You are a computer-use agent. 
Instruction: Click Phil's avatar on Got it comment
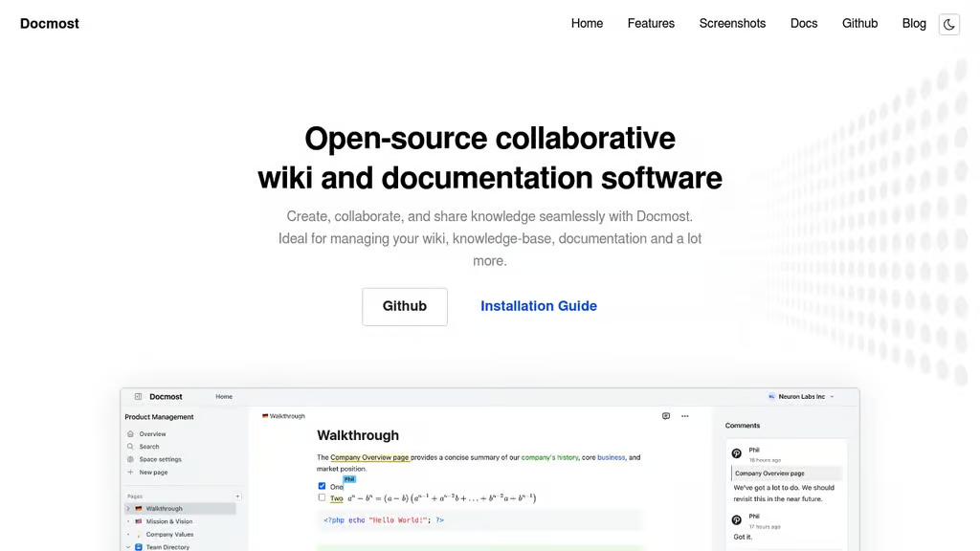[x=736, y=519]
